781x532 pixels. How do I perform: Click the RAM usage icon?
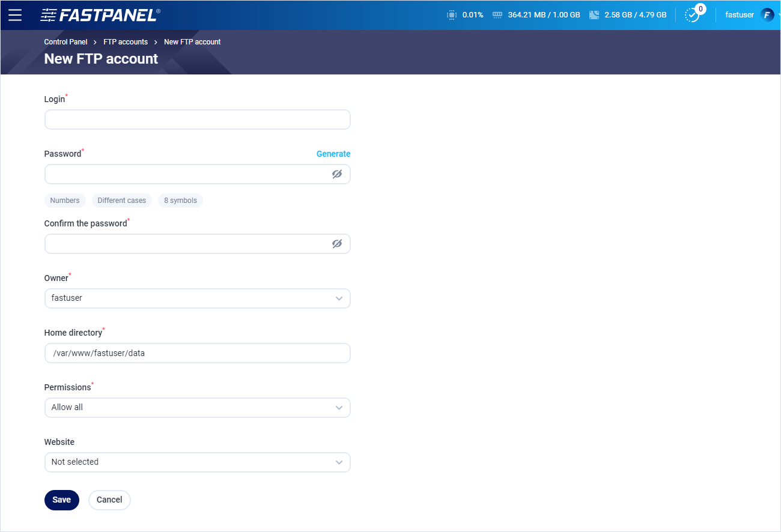497,15
